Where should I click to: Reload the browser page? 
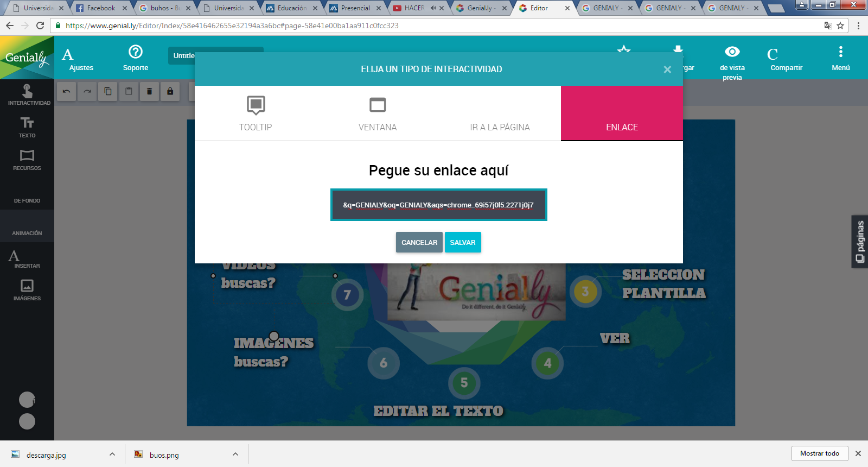[x=40, y=26]
